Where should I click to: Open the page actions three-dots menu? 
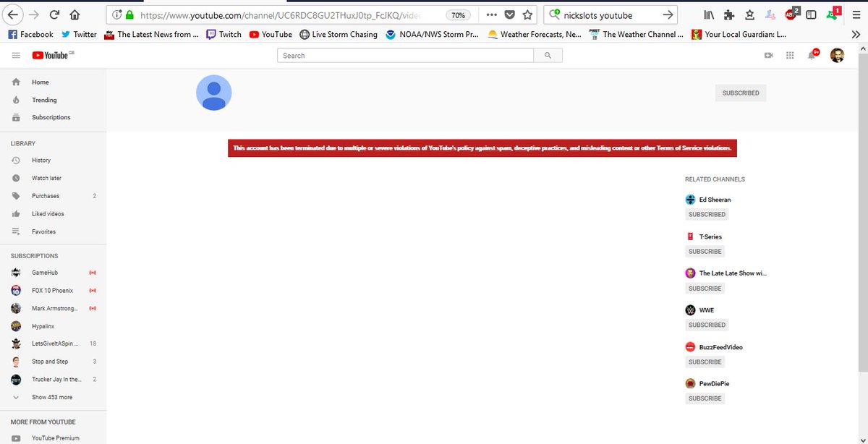(x=491, y=15)
